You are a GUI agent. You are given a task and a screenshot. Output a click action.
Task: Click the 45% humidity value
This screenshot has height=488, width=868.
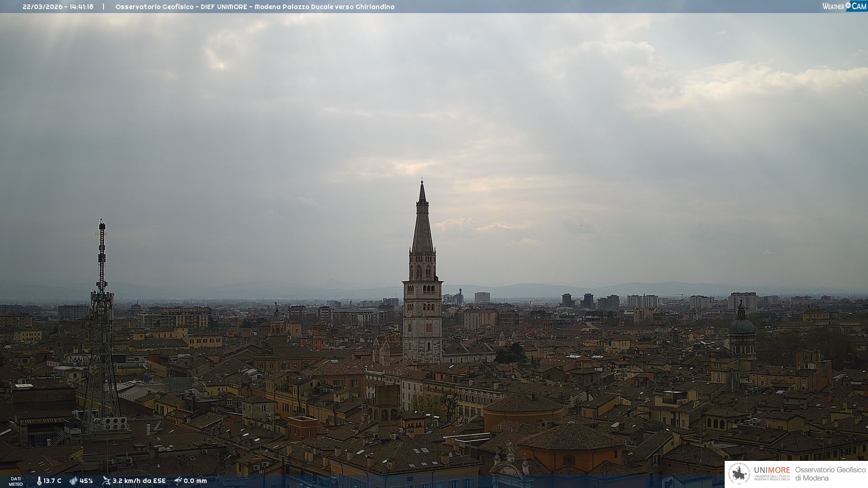coord(86,481)
